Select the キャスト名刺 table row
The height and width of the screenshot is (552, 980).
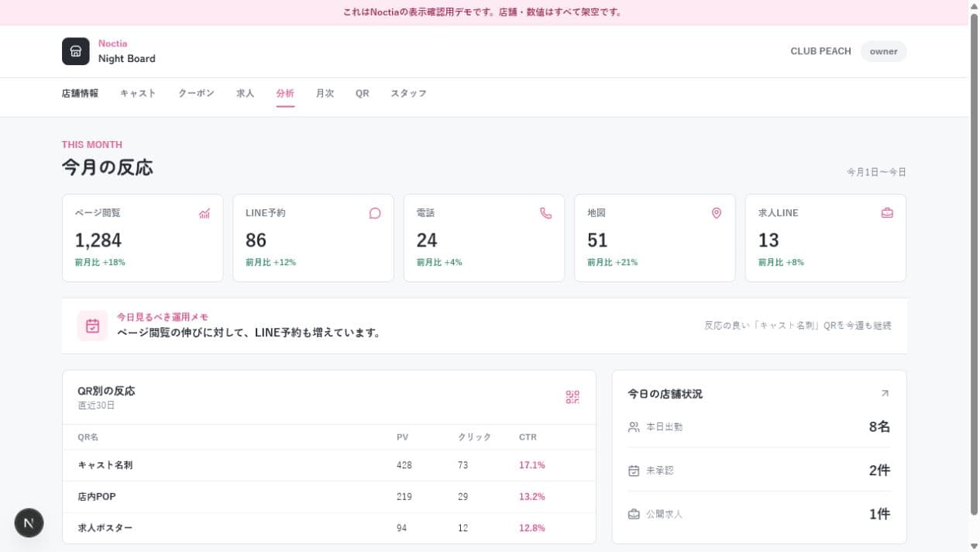(329, 465)
